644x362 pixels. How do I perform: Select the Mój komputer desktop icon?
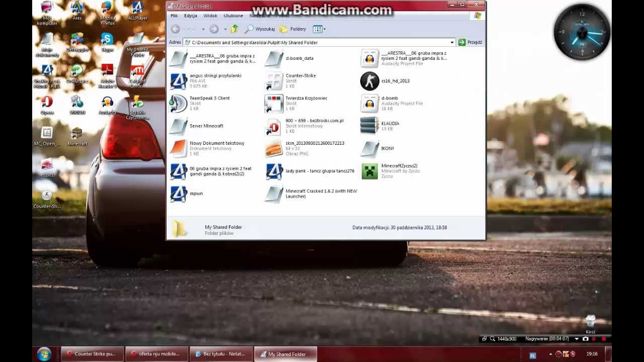47,13
